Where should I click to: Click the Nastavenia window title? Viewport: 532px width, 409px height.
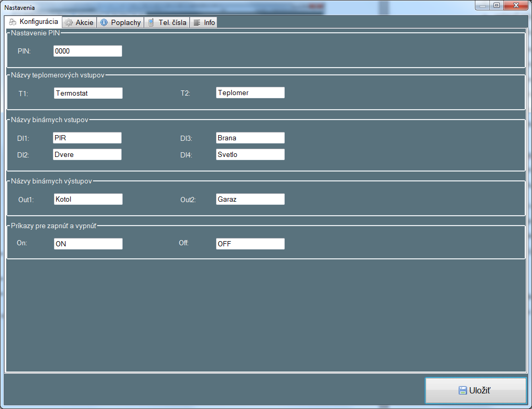tap(19, 7)
